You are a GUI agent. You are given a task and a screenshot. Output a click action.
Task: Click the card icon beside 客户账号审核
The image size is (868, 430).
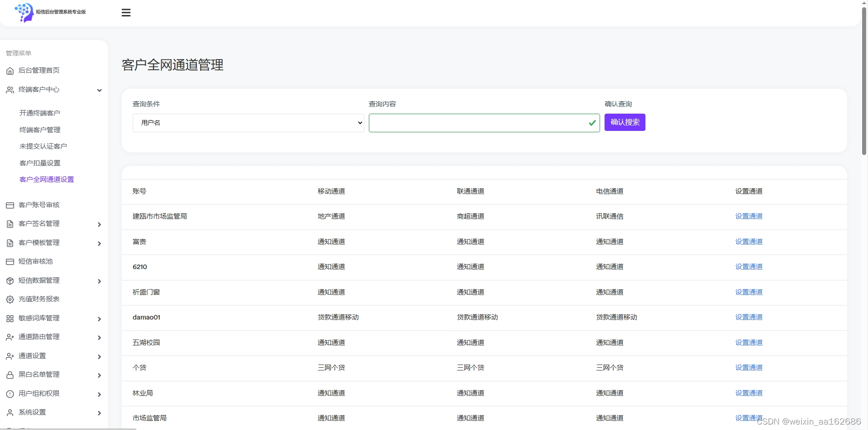(x=10, y=205)
